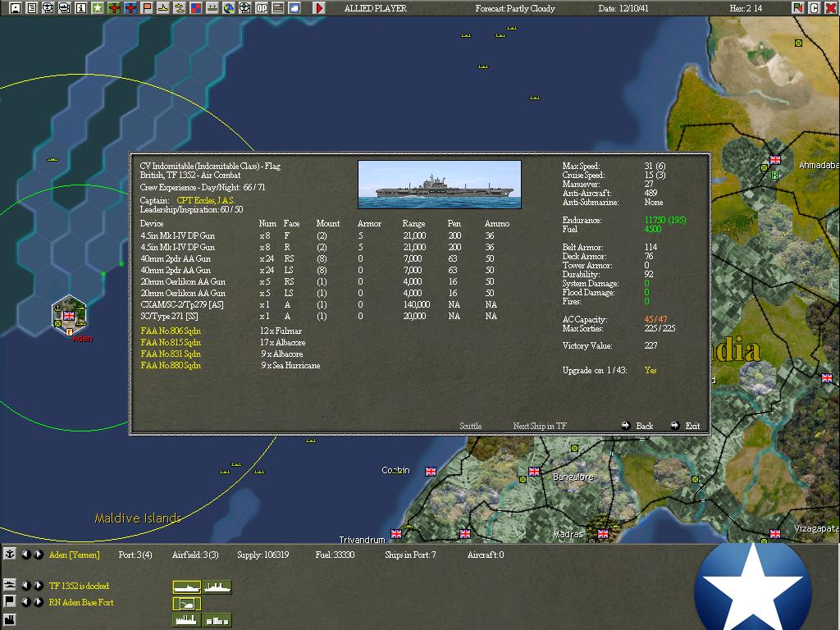Click Next Ship in TF
The image size is (840, 630).
click(539, 426)
